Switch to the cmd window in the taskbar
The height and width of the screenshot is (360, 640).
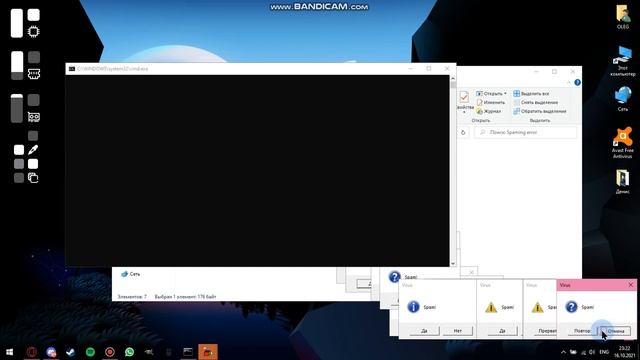tap(188, 352)
